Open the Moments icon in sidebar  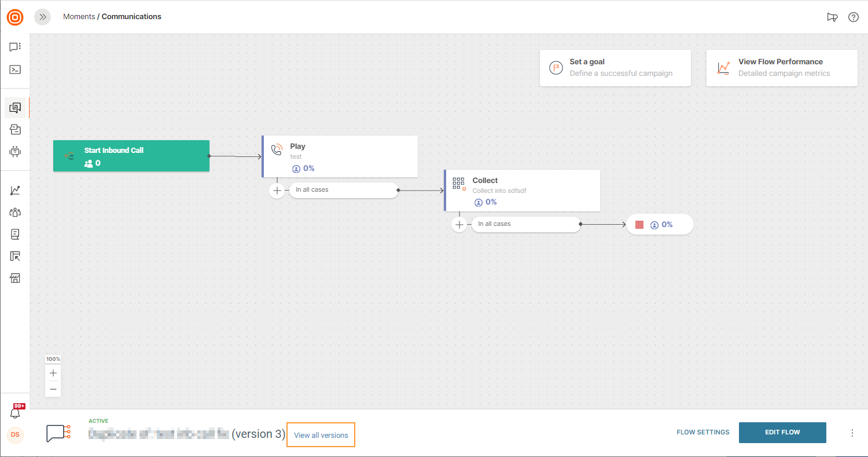(x=15, y=108)
